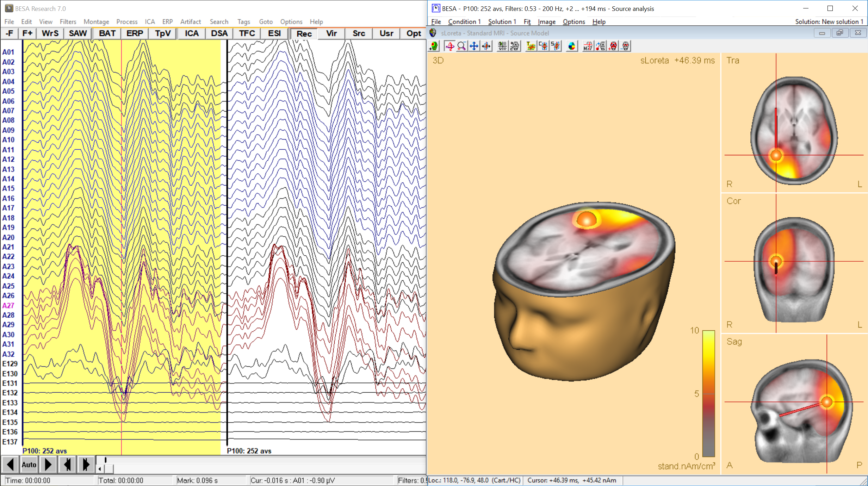Click the BESA Source analysis window icon
This screenshot has height=486, width=868.
pyautogui.click(x=436, y=8)
